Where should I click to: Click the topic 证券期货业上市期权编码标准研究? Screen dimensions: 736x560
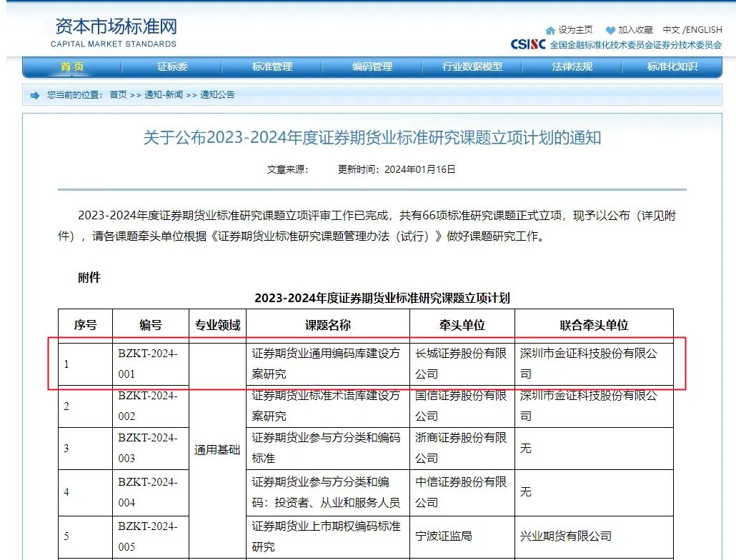[328, 536]
